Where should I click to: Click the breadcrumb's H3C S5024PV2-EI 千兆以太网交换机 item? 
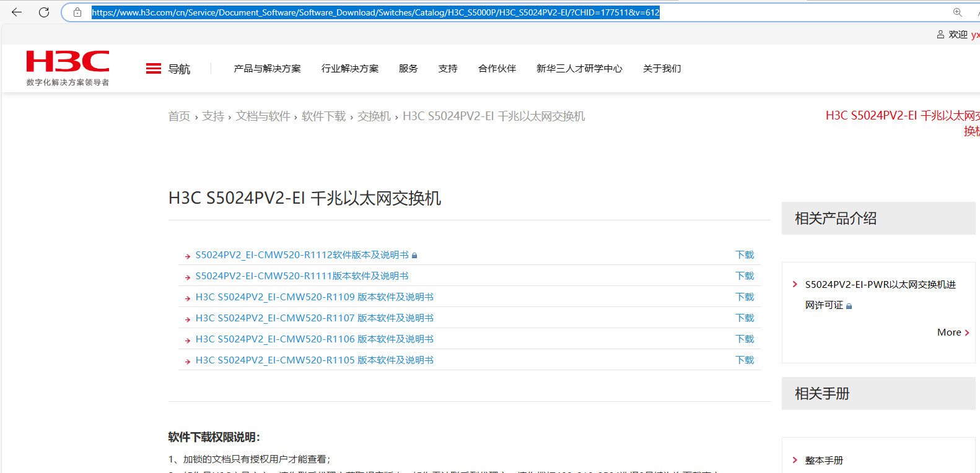click(x=494, y=116)
